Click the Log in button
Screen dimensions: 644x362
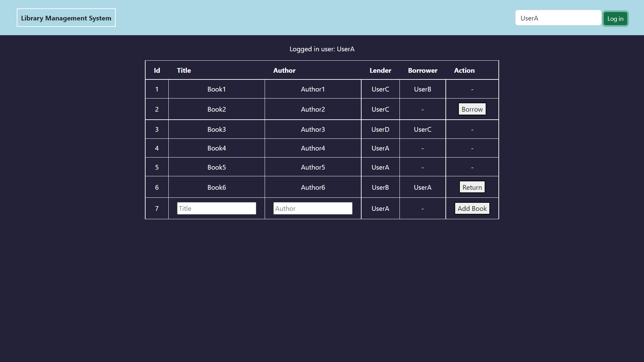pos(615,19)
